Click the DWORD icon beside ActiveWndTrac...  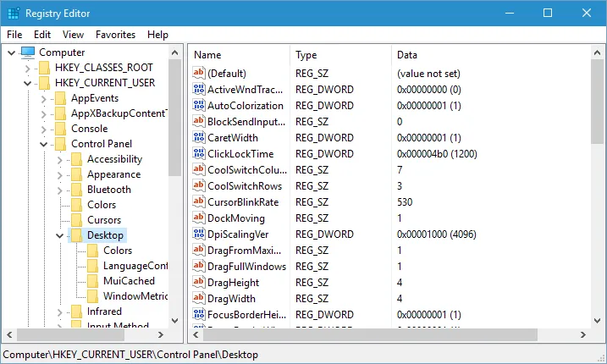pyautogui.click(x=199, y=89)
